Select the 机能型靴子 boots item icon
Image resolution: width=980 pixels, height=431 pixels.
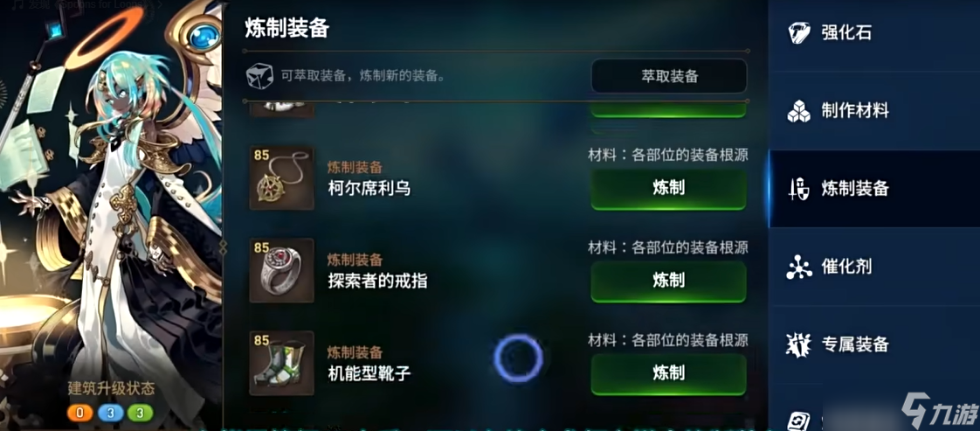click(281, 364)
